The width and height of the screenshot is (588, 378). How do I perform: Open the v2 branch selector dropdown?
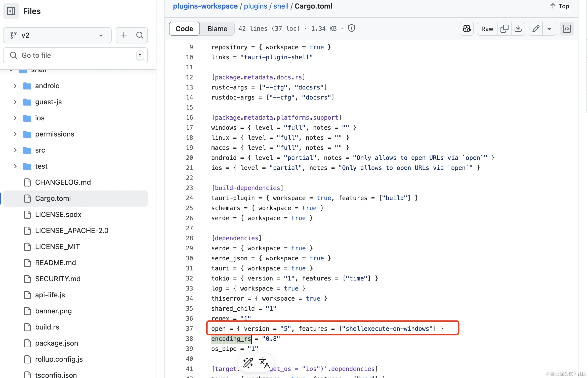click(57, 35)
